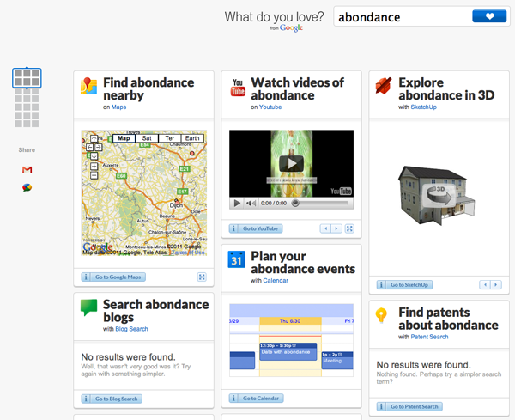The width and height of the screenshot is (515, 420).
Task: Click the 3D house model thumbnail
Action: pos(437,196)
